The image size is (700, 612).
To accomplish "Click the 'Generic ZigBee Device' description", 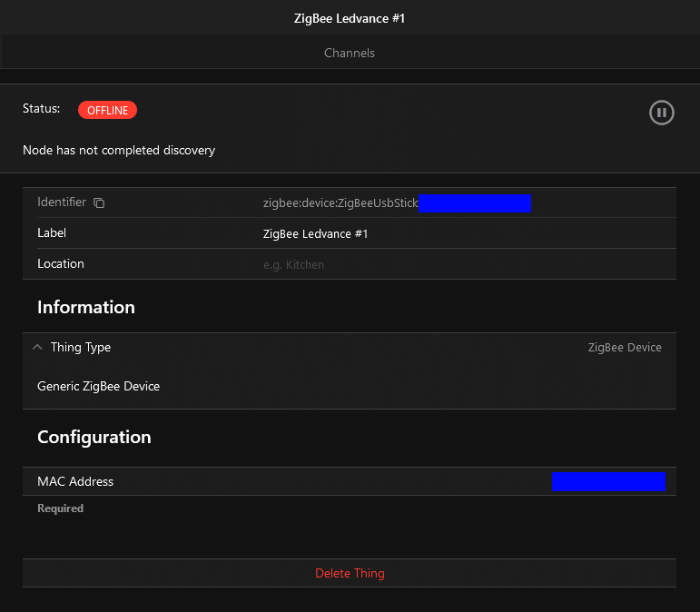I will [x=98, y=386].
